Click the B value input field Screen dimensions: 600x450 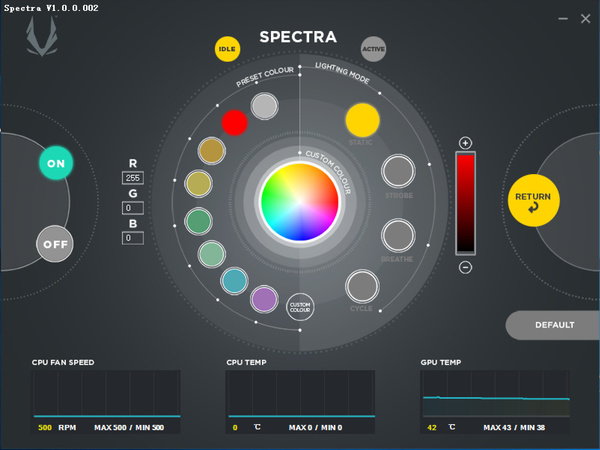click(133, 238)
